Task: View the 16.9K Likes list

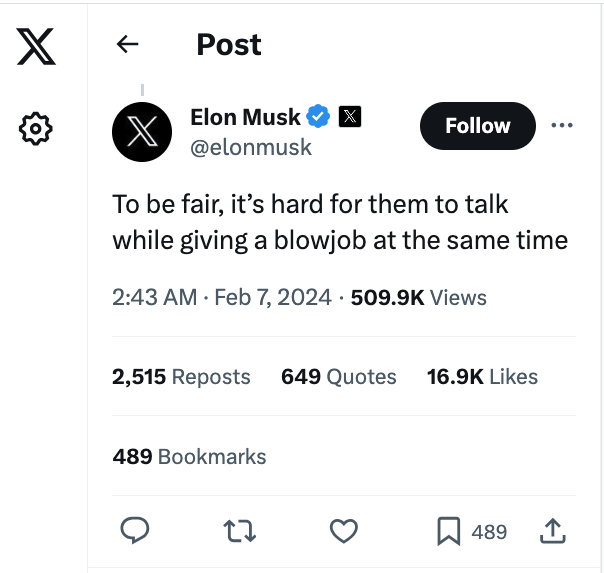Action: coord(482,377)
